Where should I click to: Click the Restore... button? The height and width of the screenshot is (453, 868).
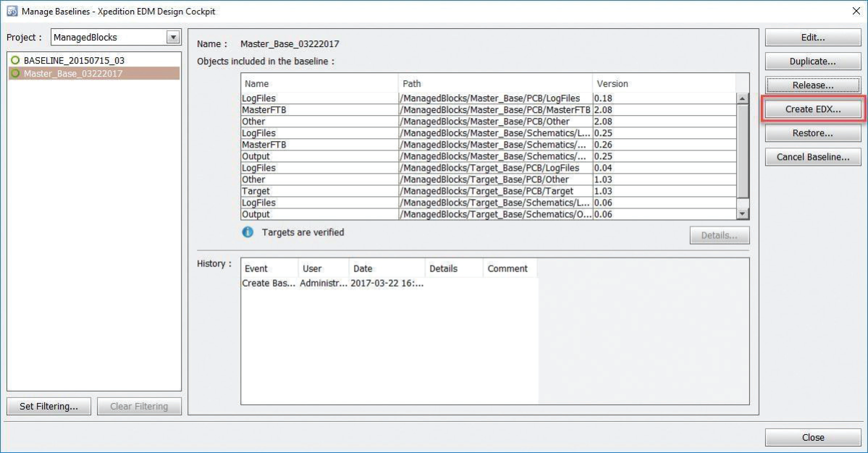812,133
